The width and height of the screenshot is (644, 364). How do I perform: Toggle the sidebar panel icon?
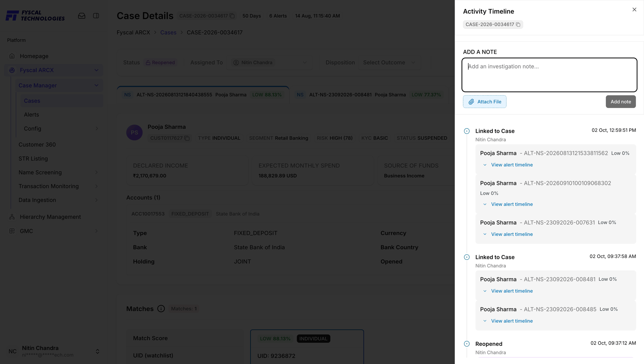[x=96, y=16]
